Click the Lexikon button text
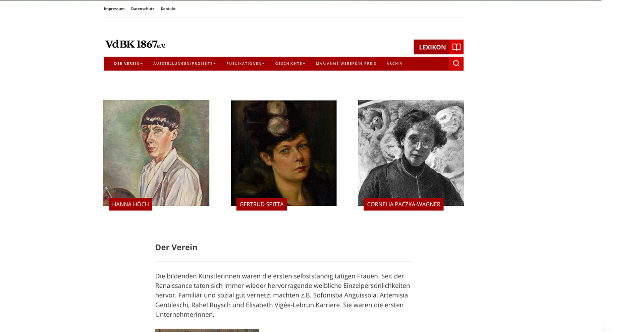 (x=432, y=47)
